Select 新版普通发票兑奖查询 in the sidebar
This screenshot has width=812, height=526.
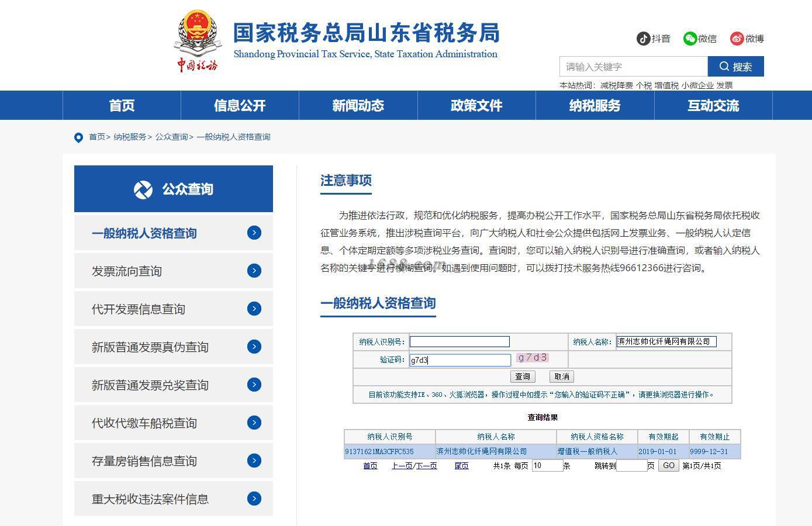(x=174, y=385)
